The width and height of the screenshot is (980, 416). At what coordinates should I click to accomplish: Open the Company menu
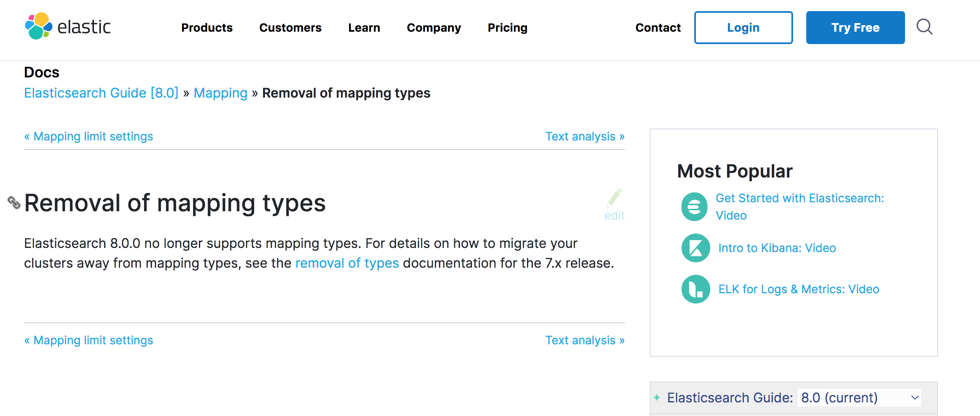pos(434,28)
